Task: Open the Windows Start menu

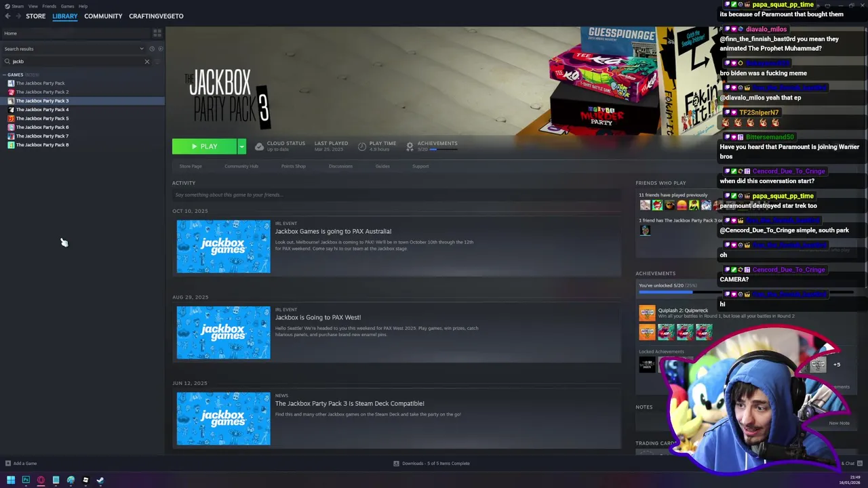Action: [11, 481]
